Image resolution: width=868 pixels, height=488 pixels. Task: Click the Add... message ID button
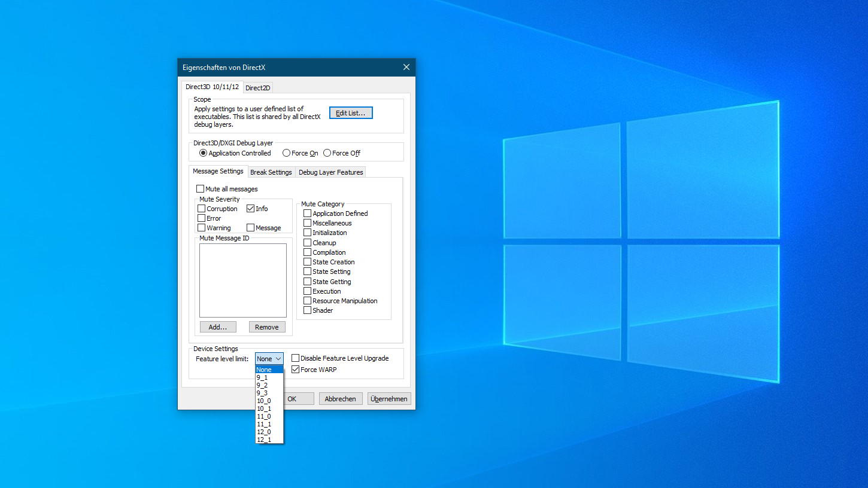[x=218, y=327]
